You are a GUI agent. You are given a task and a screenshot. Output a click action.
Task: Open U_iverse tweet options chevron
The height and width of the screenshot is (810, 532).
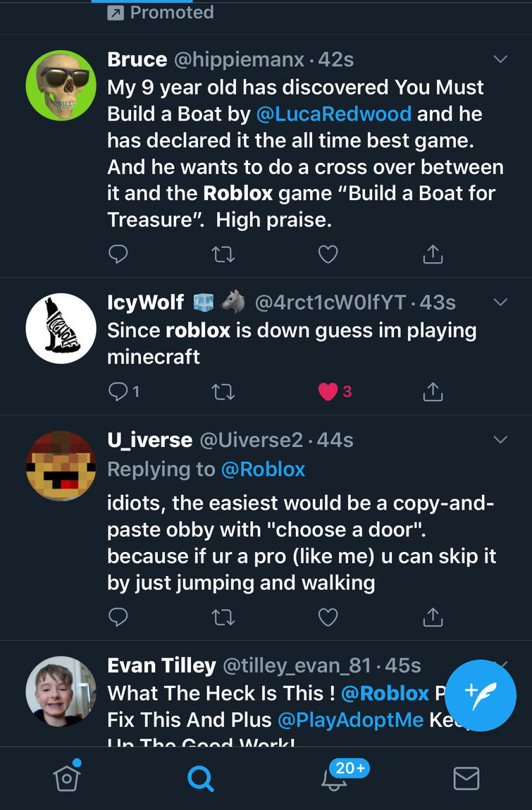click(x=500, y=440)
